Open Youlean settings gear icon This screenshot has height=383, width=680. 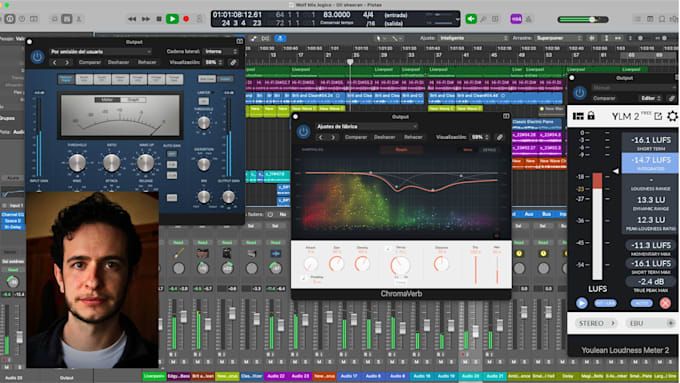tap(672, 116)
